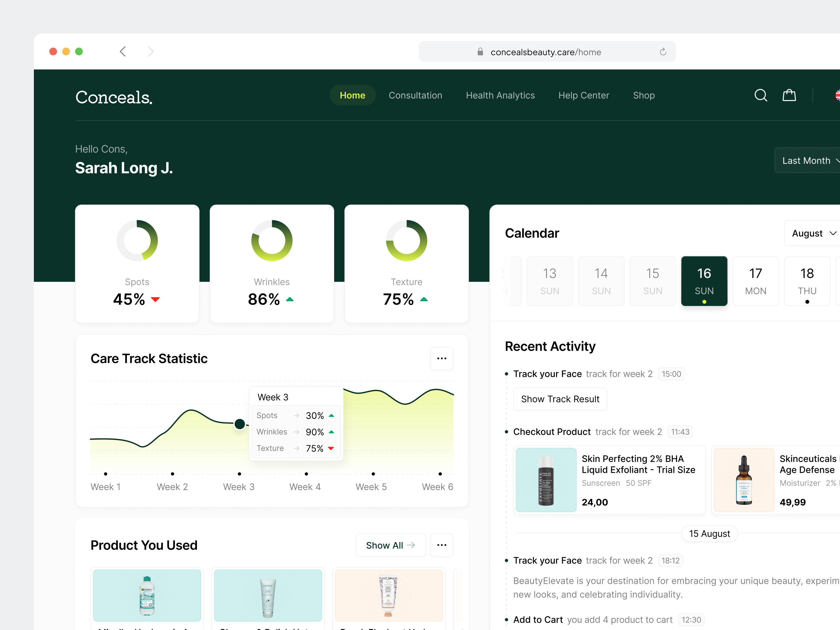840x630 pixels.
Task: Click the search magnifier icon
Action: pyautogui.click(x=761, y=95)
